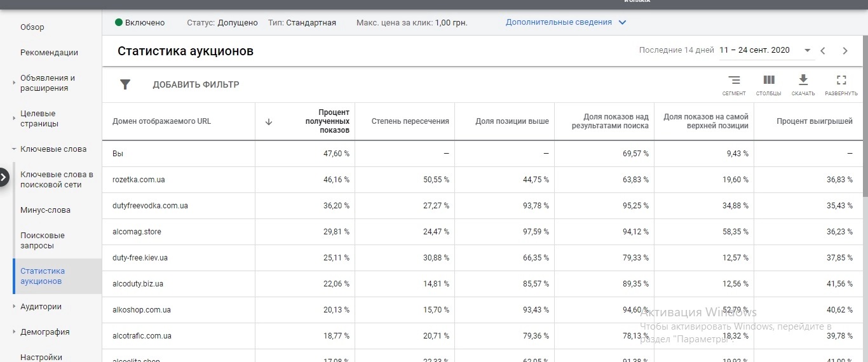Open Обзор in the sidebar
The height and width of the screenshot is (362, 868).
tap(32, 27)
